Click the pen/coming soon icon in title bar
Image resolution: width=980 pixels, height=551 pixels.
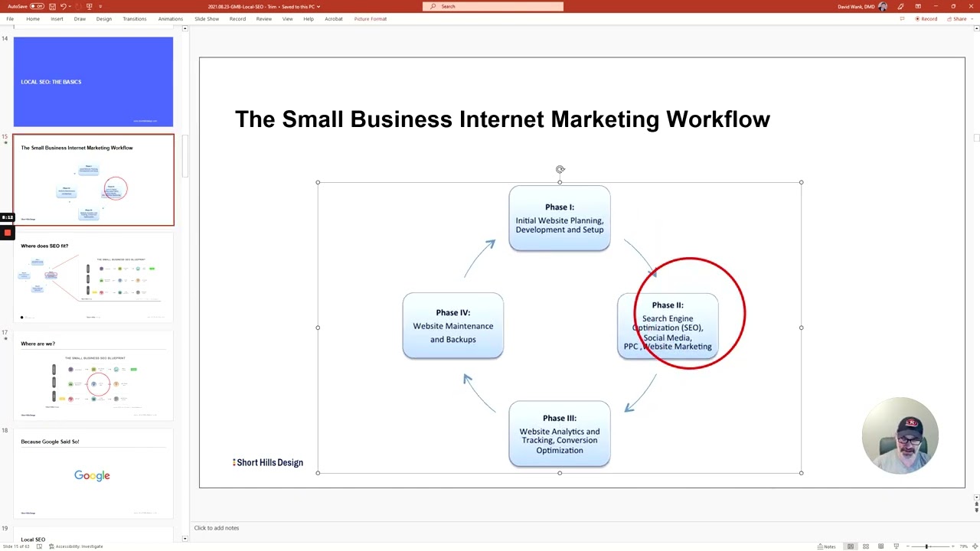click(x=900, y=6)
